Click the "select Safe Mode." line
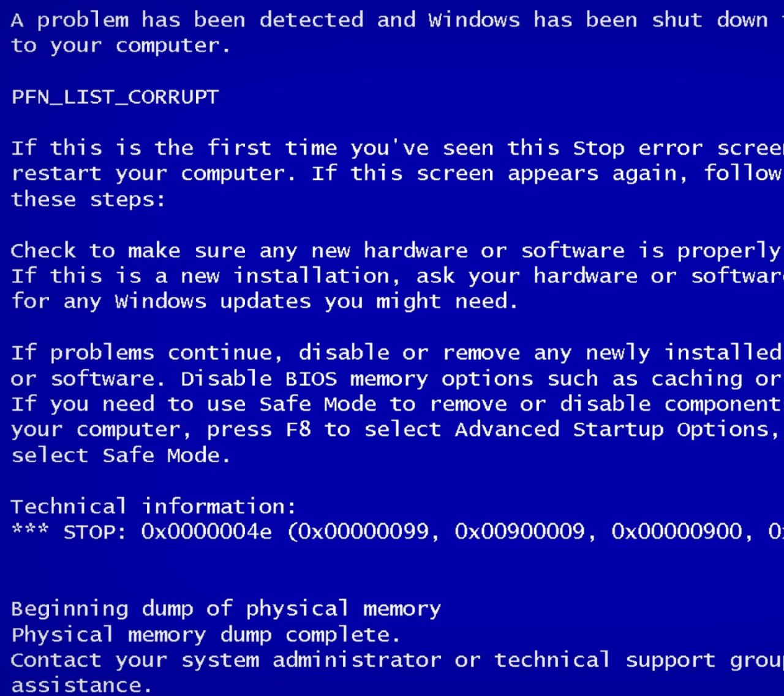This screenshot has width=784, height=696. (x=121, y=455)
